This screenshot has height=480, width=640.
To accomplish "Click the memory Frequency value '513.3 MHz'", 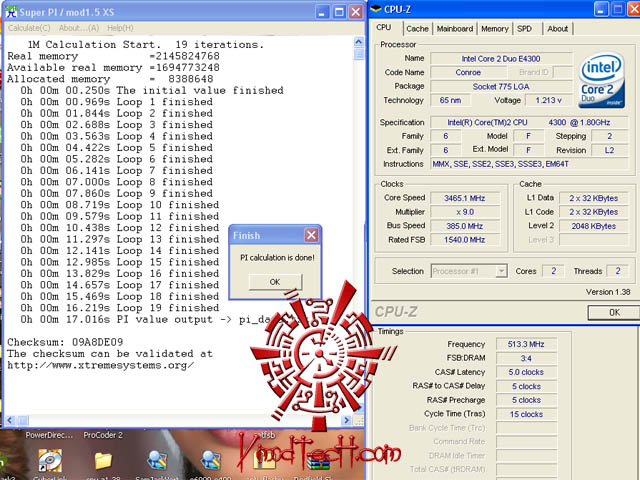I will (526, 344).
